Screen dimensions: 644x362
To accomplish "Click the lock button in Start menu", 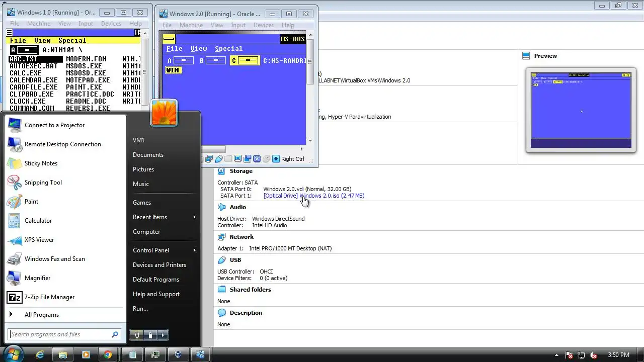I will click(150, 335).
